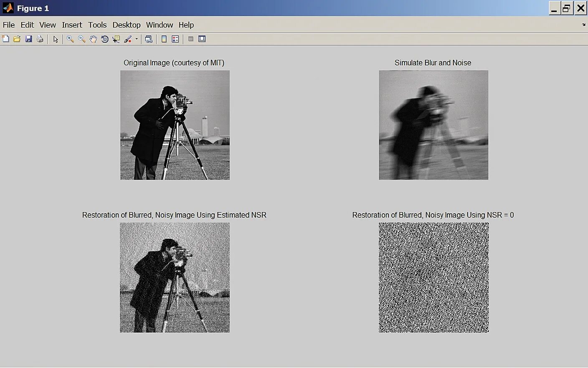
Task: Select the Zoom In tool
Action: click(x=70, y=39)
